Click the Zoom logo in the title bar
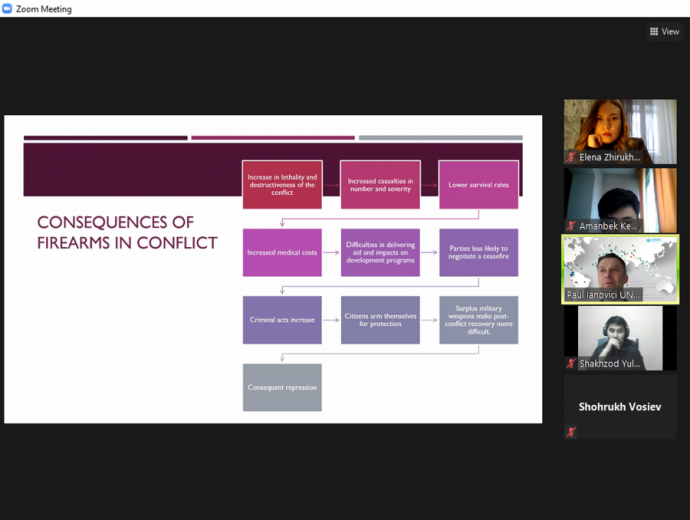Image resolution: width=690 pixels, height=520 pixels. 8,9
